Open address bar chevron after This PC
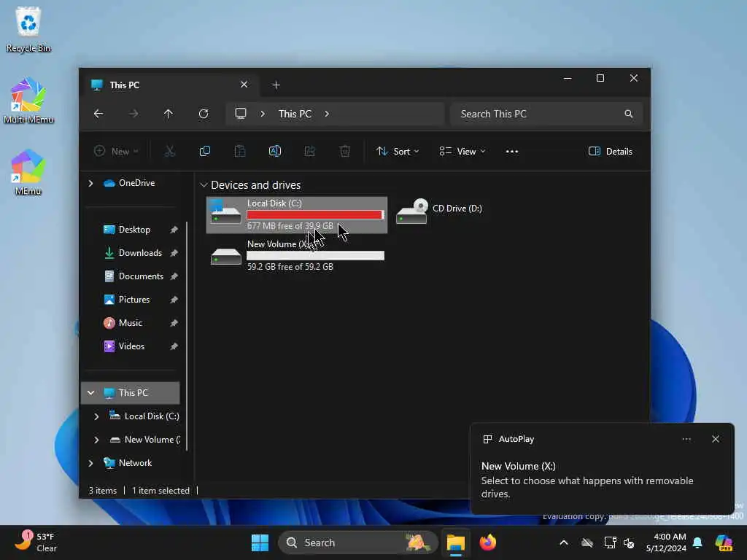This screenshot has width=747, height=560. pos(327,114)
